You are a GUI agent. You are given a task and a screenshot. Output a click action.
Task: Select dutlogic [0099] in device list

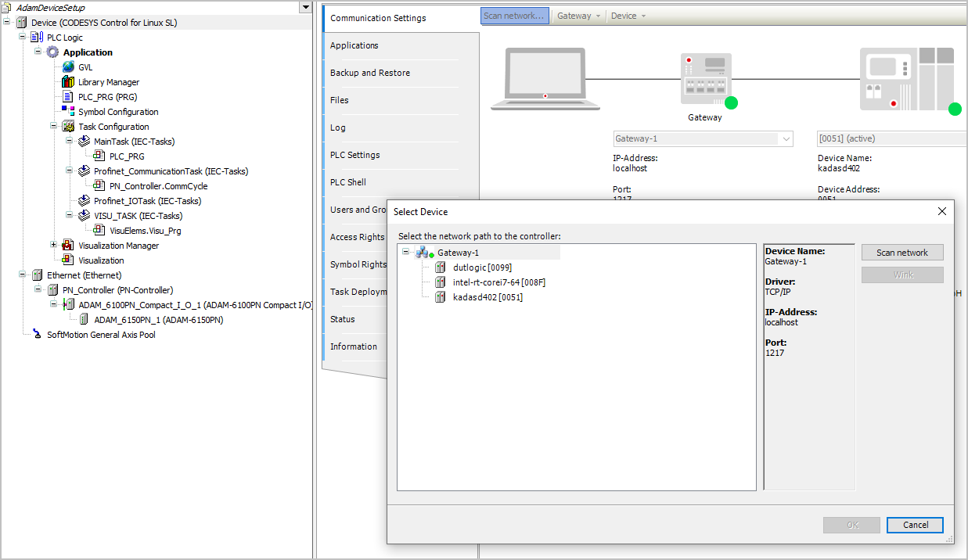pos(482,267)
